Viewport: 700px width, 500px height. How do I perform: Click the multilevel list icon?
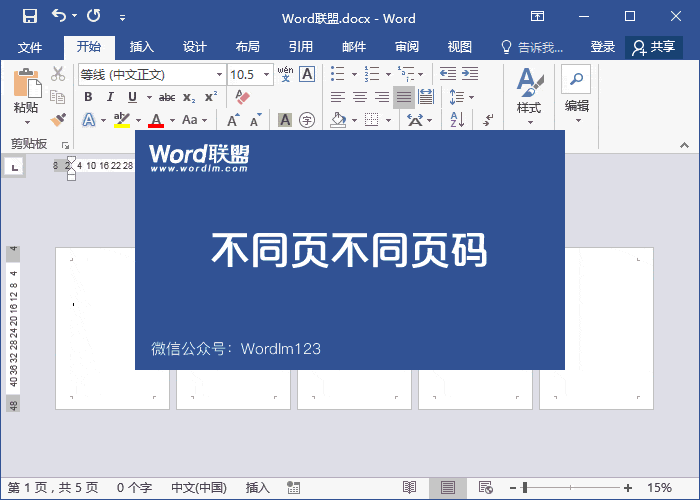[405, 74]
